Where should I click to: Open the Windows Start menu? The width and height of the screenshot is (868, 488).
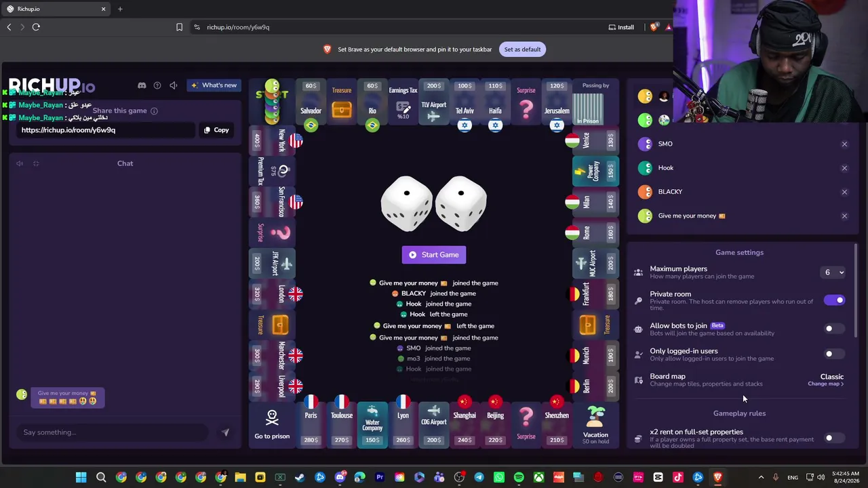click(x=81, y=478)
